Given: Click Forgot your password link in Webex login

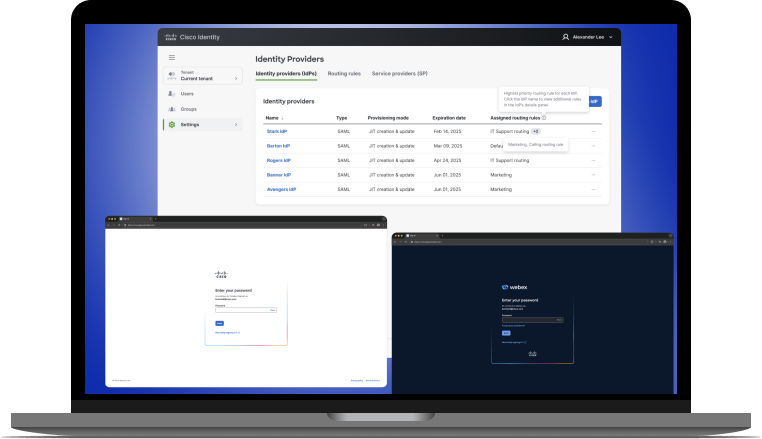Looking at the screenshot, I should point(513,326).
